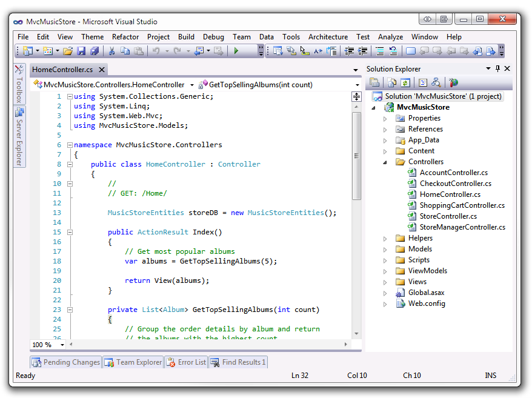The width and height of the screenshot is (532, 398).
Task: Open the Toolbox side panel
Action: click(19, 84)
